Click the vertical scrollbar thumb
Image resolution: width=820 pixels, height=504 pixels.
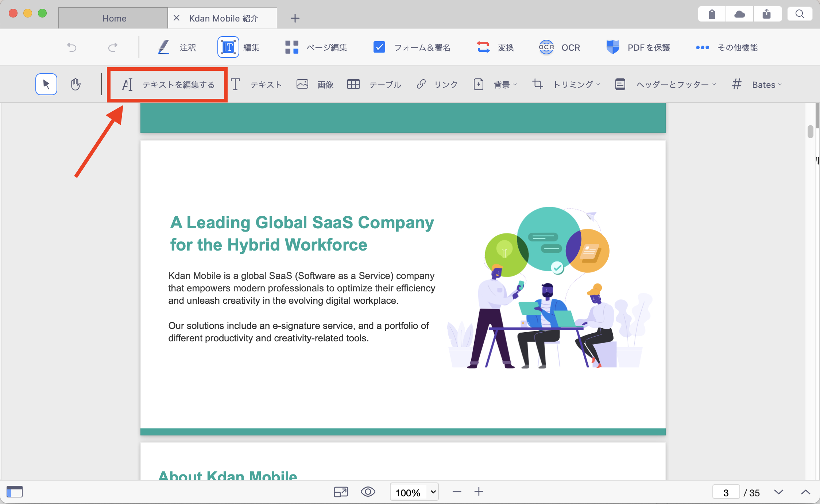811,132
